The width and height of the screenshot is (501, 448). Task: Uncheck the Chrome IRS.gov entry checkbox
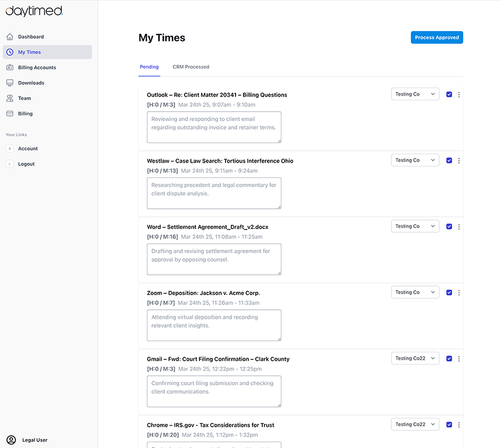tap(449, 425)
